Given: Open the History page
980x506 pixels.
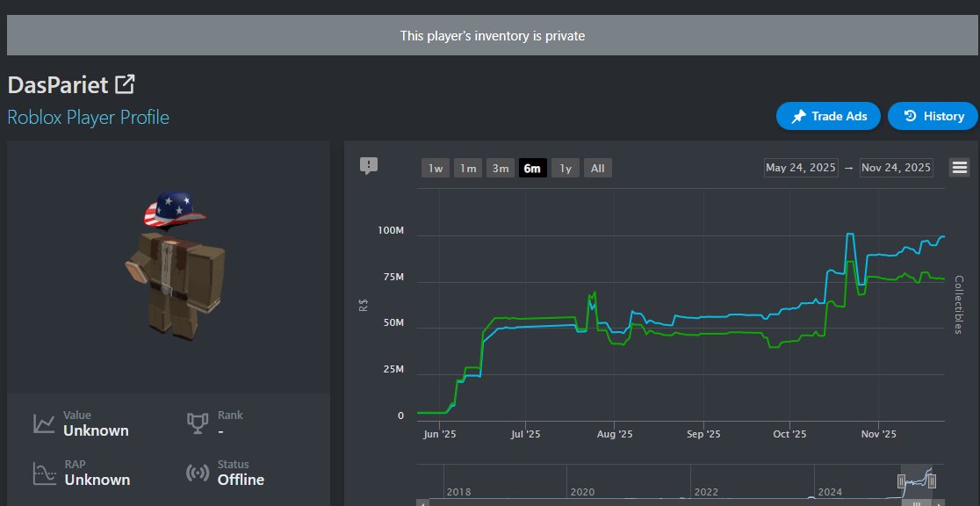Looking at the screenshot, I should pyautogui.click(x=933, y=116).
